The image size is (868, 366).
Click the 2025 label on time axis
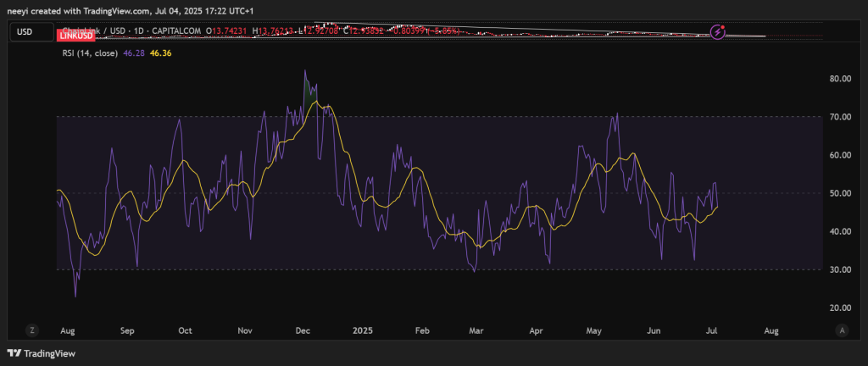click(x=363, y=331)
